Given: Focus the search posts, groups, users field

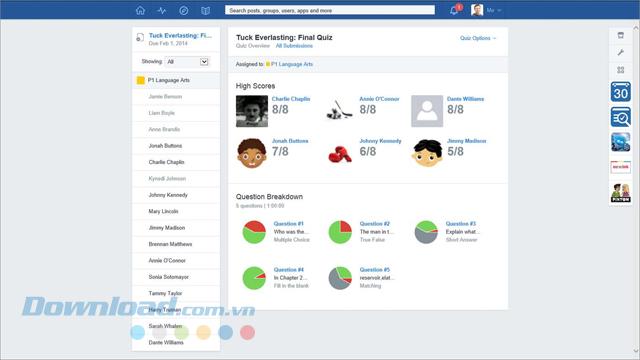Looking at the screenshot, I should click(330, 10).
